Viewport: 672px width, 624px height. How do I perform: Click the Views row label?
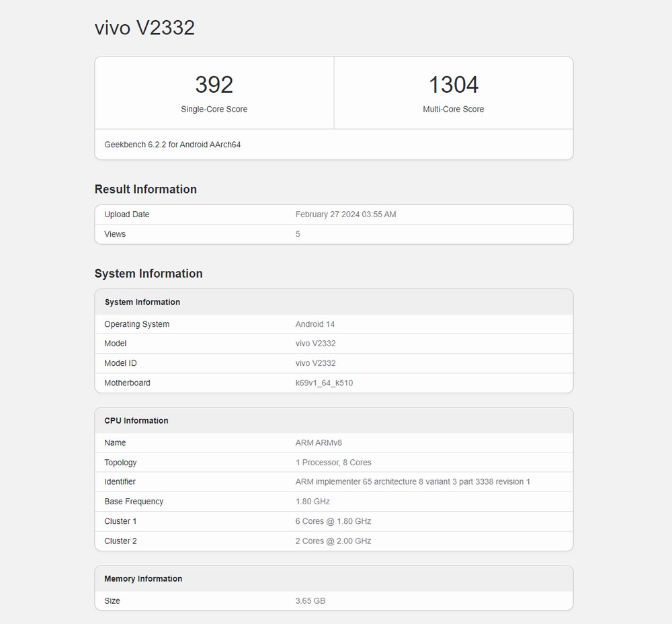pos(115,234)
